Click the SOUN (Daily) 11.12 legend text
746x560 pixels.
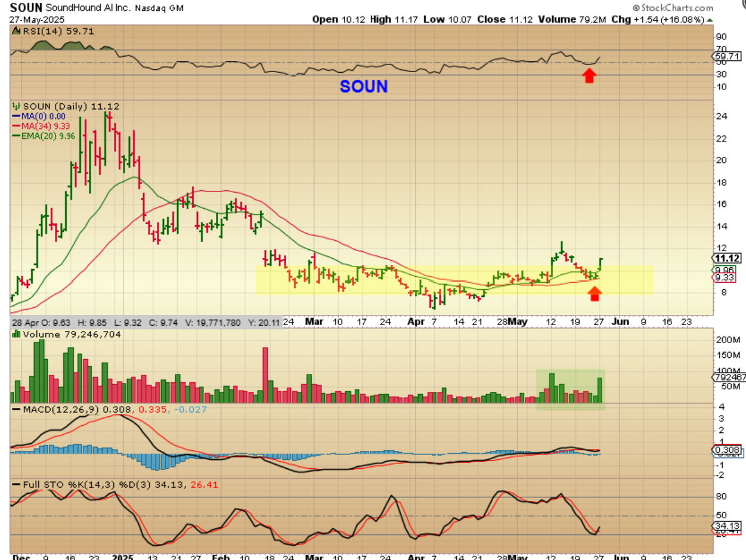click(71, 106)
